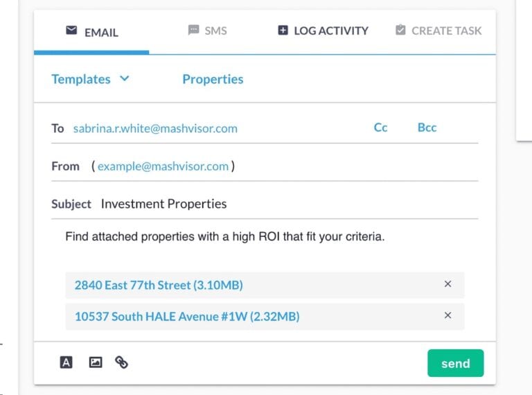This screenshot has height=395, width=532.
Task: Open the Log Activity tab
Action: [x=330, y=31]
